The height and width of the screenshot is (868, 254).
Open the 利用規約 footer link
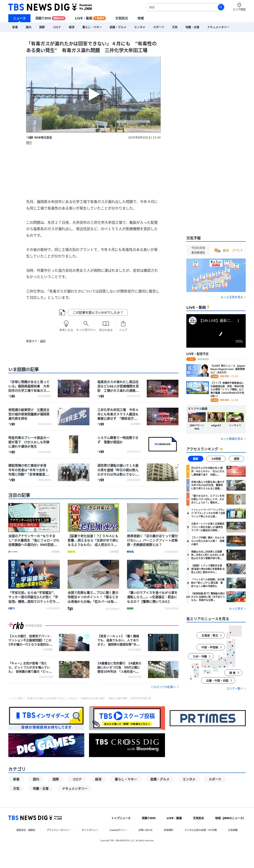[x=169, y=830]
